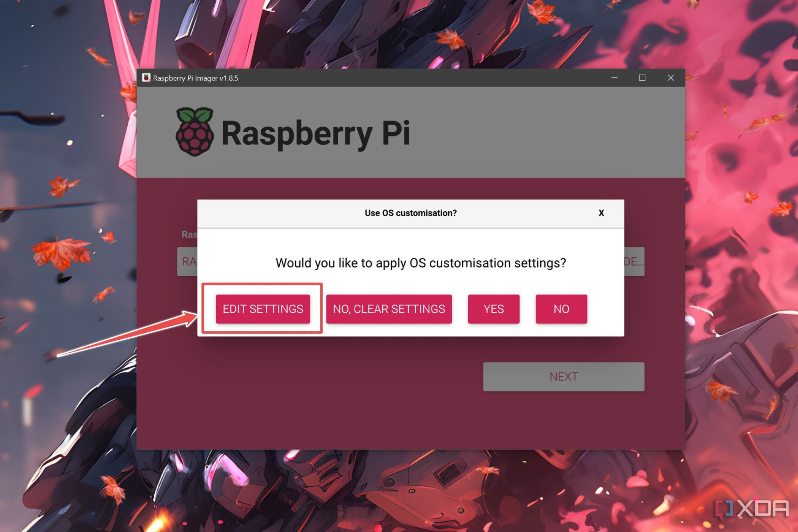
Task: Close the Raspberry Pi Imager window
Action: pos(671,78)
